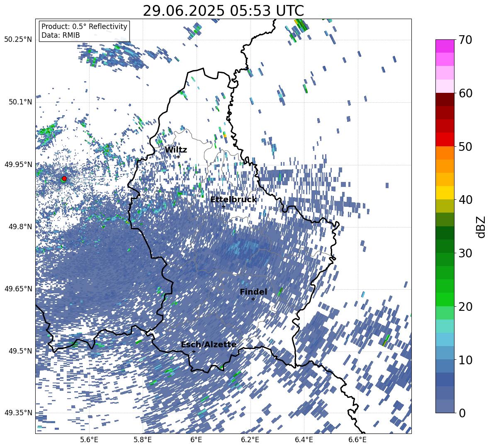Click the Esch/Alzette city label
This screenshot has height=448, width=491.
coord(209,344)
